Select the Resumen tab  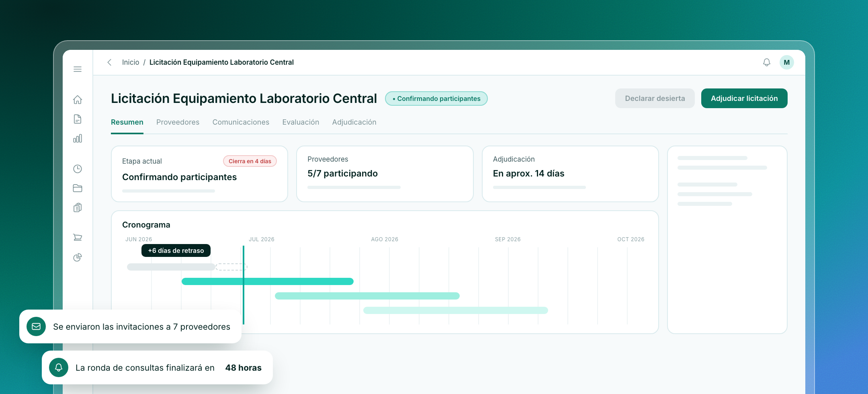(x=127, y=122)
